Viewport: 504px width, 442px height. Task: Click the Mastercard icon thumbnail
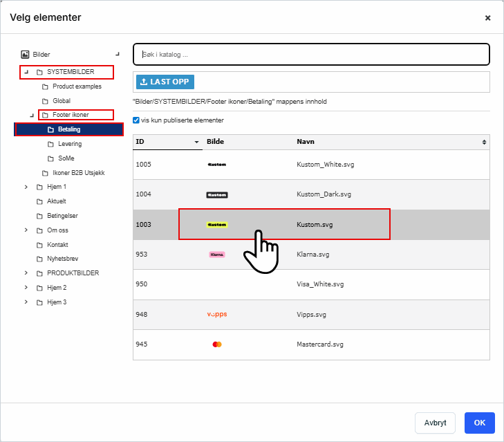[216, 344]
